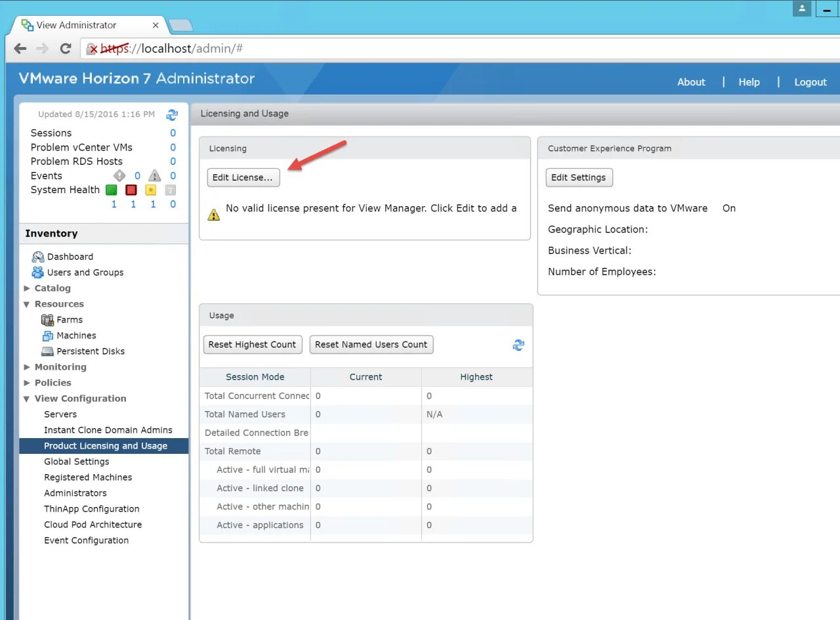840x620 pixels.
Task: Click the browser address bar
Action: click(x=459, y=49)
